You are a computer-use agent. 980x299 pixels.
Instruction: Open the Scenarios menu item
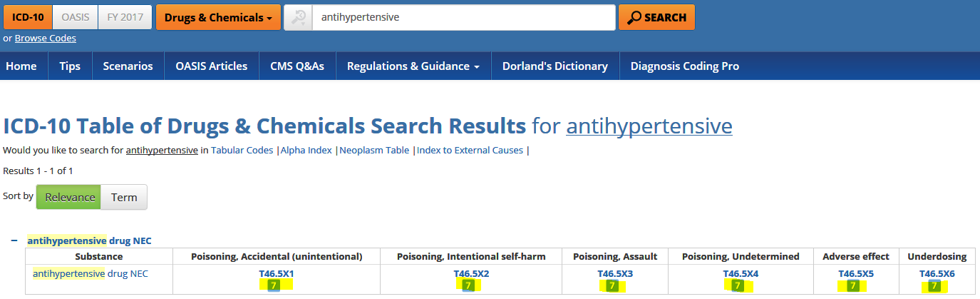point(128,66)
